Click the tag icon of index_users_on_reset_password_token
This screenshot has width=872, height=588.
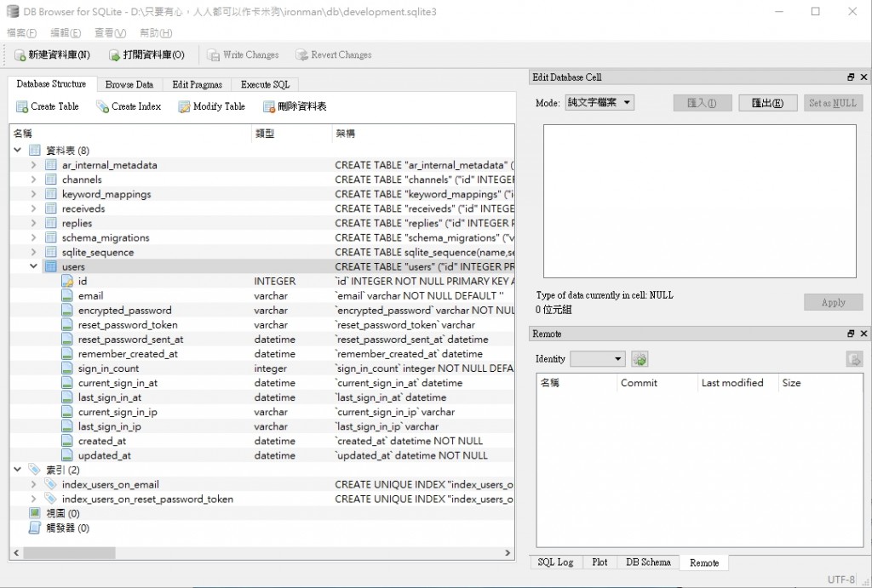click(50, 499)
